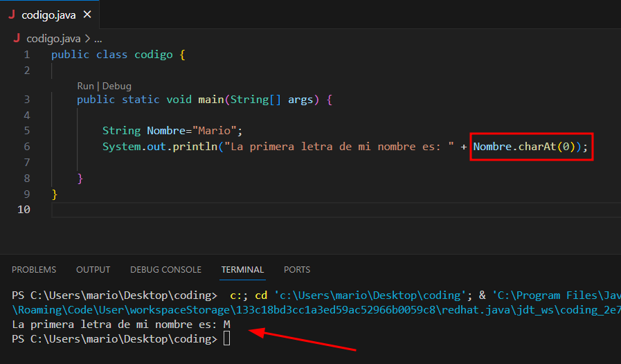621x364 pixels.
Task: Click the println method call
Action: click(195, 147)
